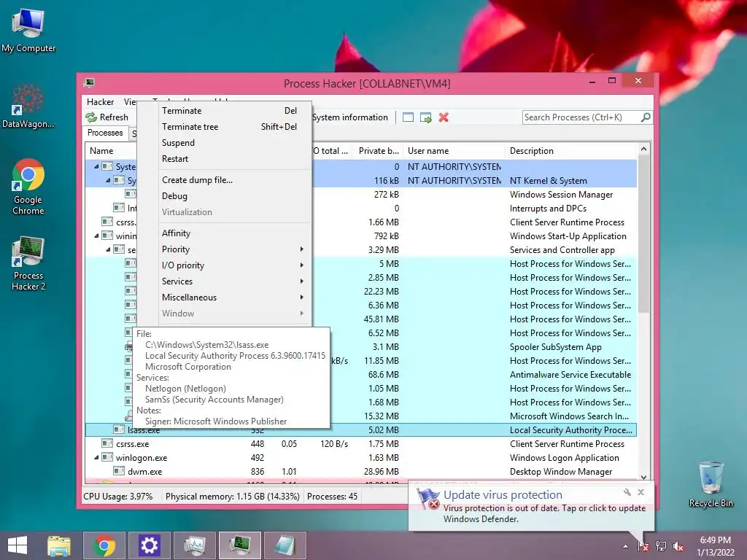Select the lsass.exe process row

click(x=360, y=430)
